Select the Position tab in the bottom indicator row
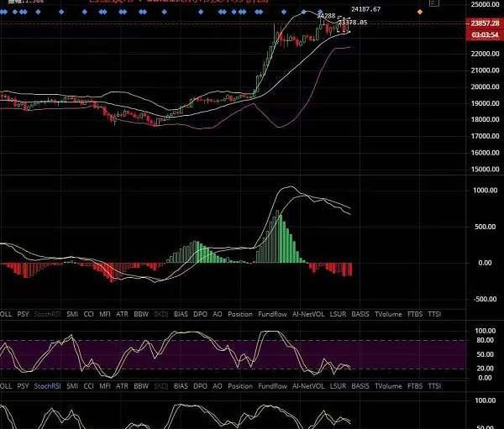The image size is (504, 429). point(240,385)
